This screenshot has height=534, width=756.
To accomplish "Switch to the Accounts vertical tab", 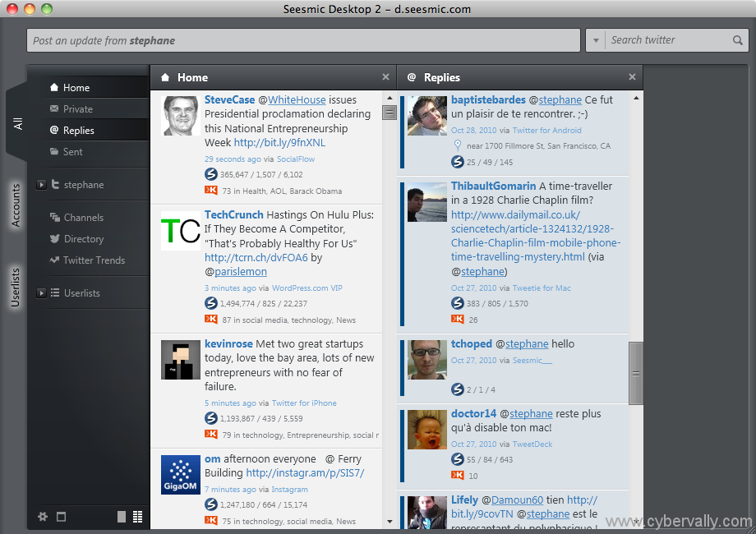I will click(x=16, y=205).
